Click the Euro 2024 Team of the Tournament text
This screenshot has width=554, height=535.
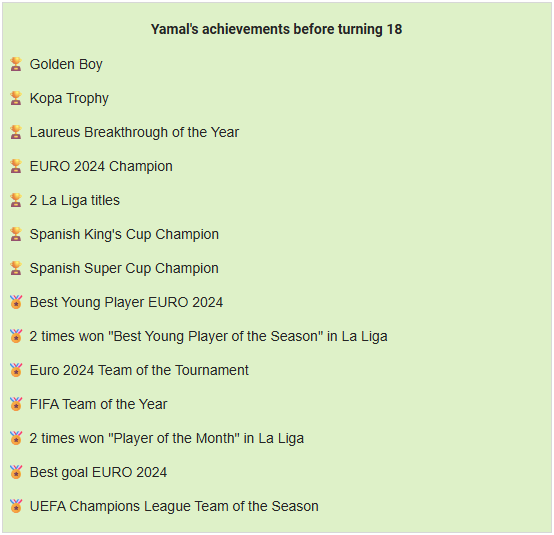tap(139, 370)
